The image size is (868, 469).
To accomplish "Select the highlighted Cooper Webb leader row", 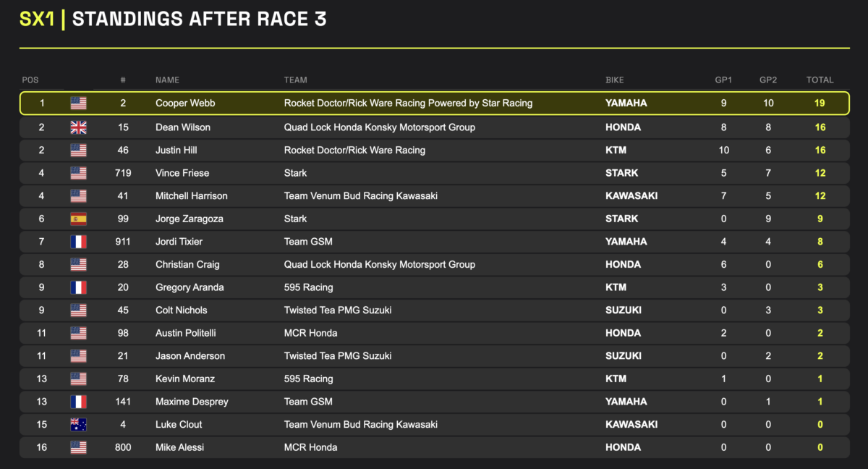I will pos(434,103).
